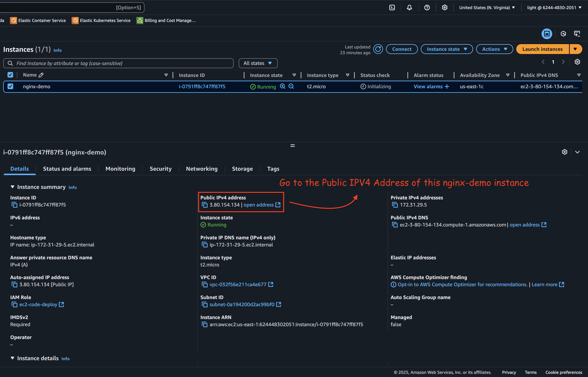The width and height of the screenshot is (588, 377).
Task: Collapse the Instance details section
Action: coord(12,358)
